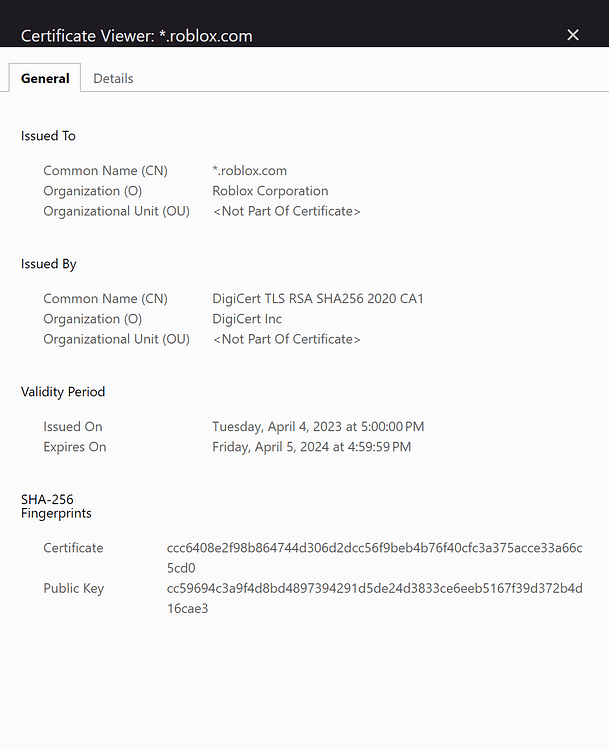
Task: Click the Issued By Organizational Unit value
Action: (286, 339)
